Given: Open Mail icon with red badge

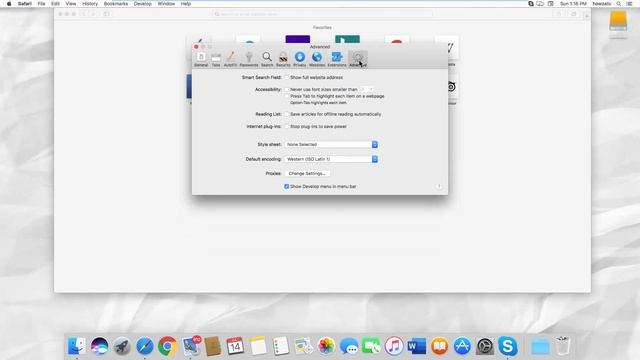Looking at the screenshot, I should [191, 346].
